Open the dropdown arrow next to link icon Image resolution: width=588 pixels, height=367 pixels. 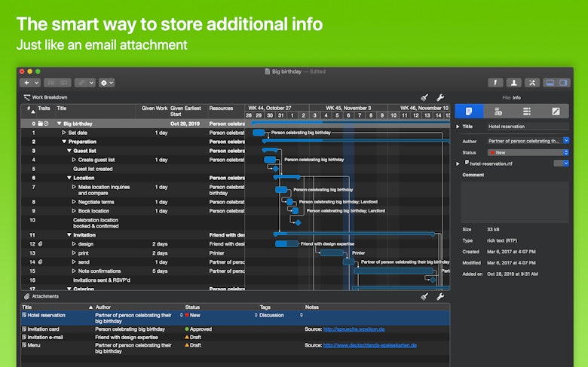(x=91, y=83)
